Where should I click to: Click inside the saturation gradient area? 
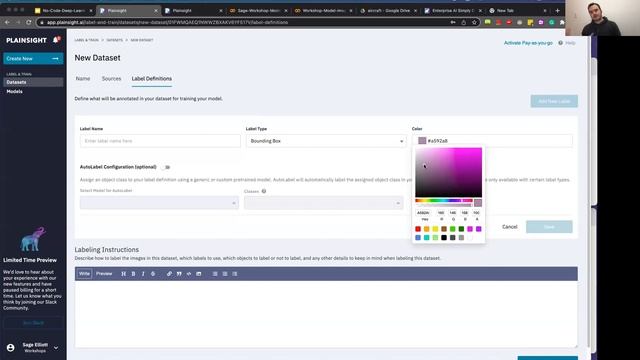449,173
